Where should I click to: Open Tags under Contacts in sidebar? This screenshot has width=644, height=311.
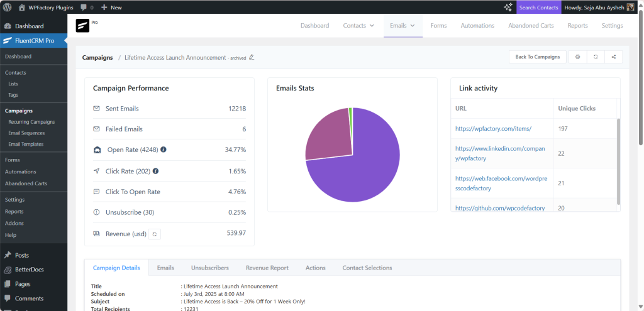(13, 95)
